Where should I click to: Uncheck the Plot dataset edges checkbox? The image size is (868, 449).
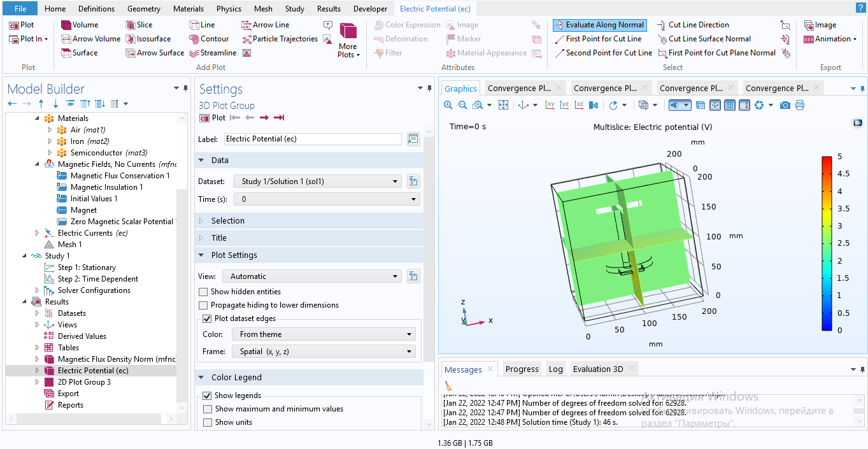(207, 318)
